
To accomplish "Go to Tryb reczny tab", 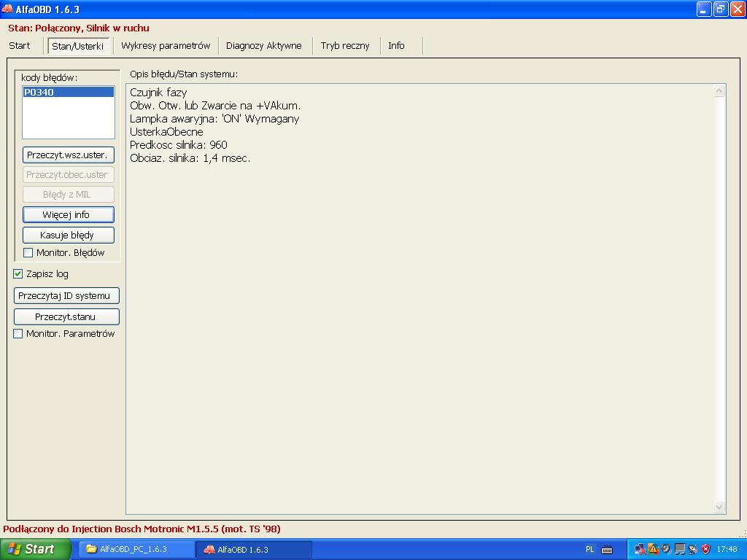I will pos(345,46).
